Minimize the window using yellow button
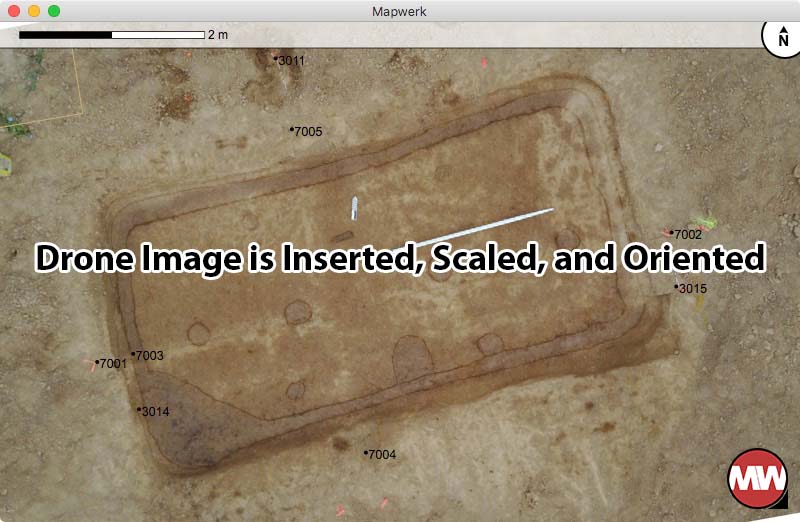The image size is (800, 522). (34, 11)
